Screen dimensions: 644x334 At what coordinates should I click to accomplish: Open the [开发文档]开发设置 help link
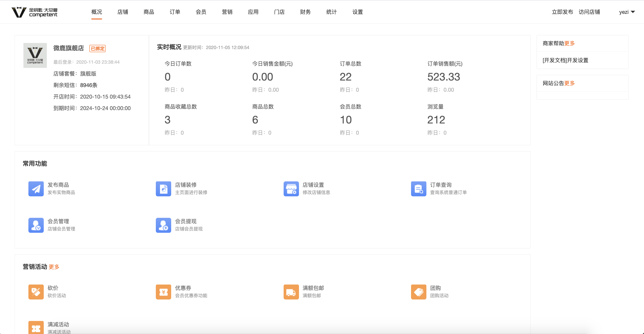click(x=565, y=60)
